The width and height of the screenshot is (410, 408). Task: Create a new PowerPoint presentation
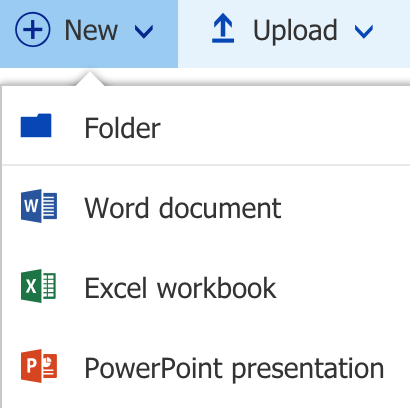(206, 367)
